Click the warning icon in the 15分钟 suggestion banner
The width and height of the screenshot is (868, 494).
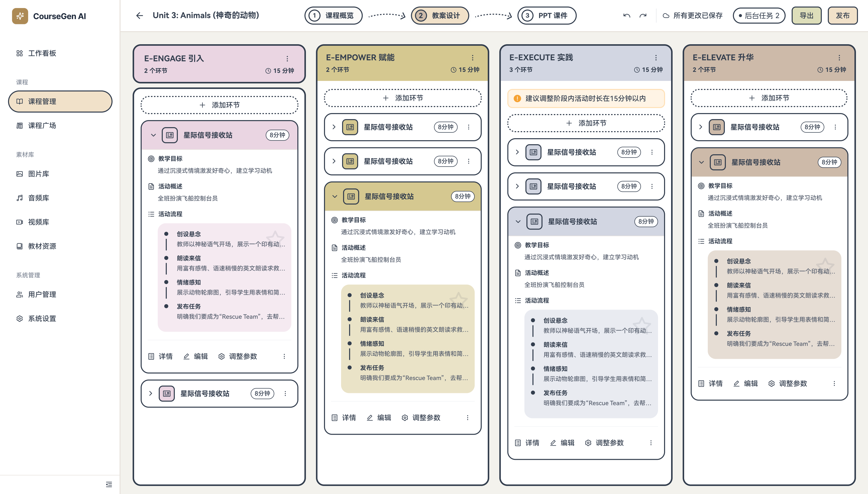tap(517, 98)
